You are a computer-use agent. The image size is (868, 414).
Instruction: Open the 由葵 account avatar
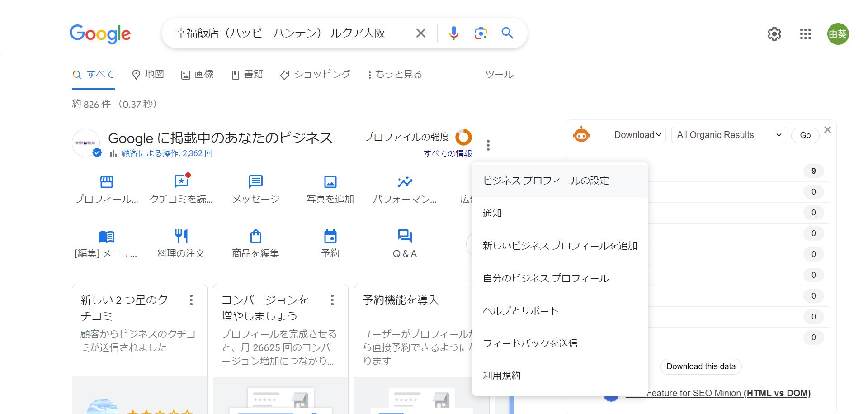(x=838, y=34)
